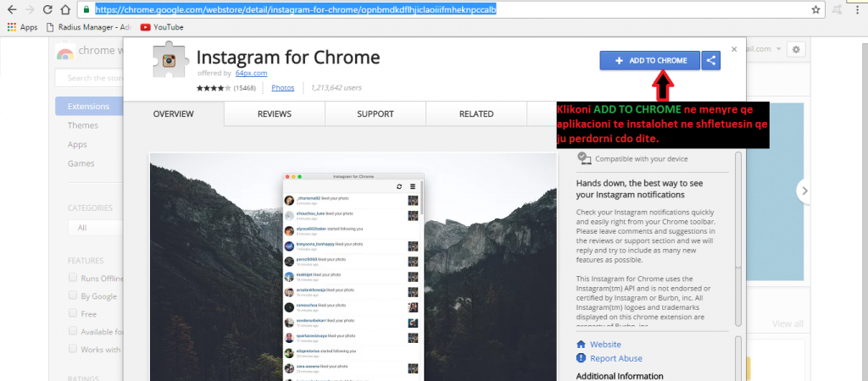Image resolution: width=868 pixels, height=381 pixels.
Task: Close the Instagram for Chrome dialog
Action: (735, 49)
